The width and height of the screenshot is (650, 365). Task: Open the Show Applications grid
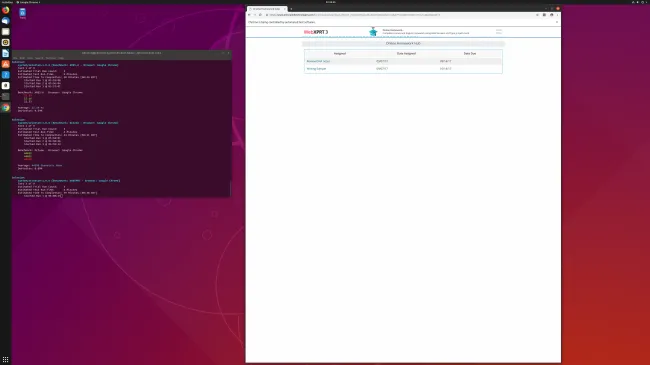coord(5,360)
